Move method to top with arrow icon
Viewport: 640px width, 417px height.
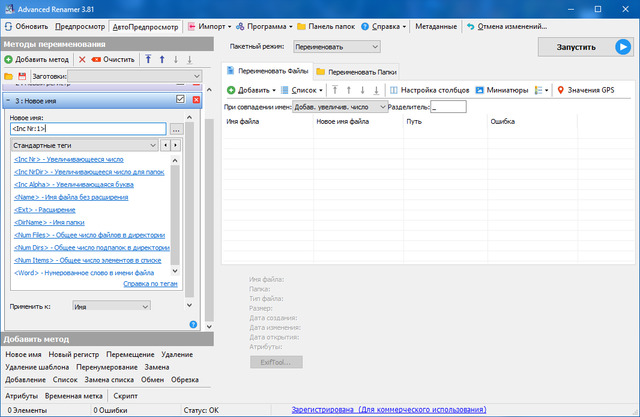pos(148,60)
